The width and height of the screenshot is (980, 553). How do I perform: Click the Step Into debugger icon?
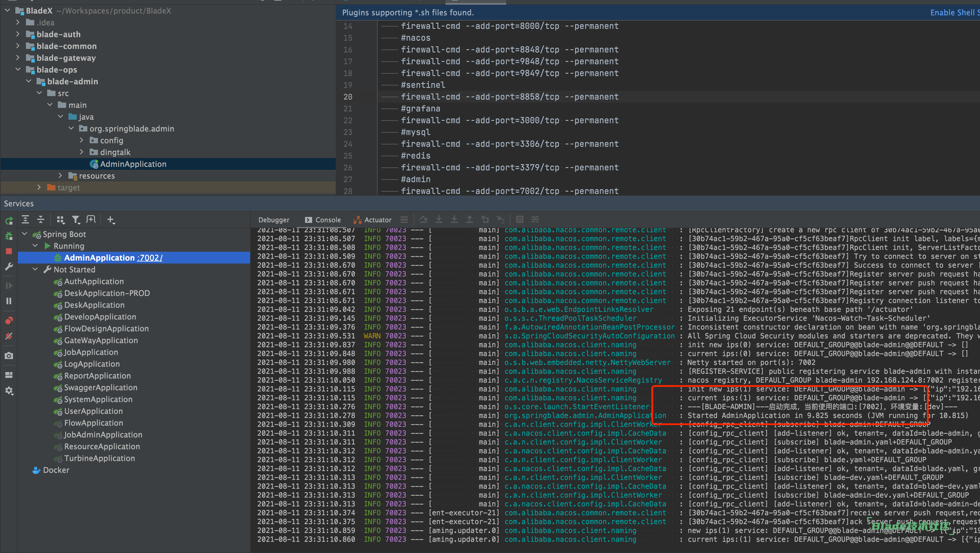(x=439, y=220)
